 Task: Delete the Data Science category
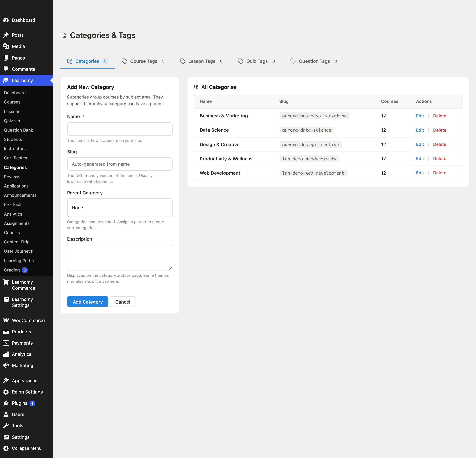[440, 130]
